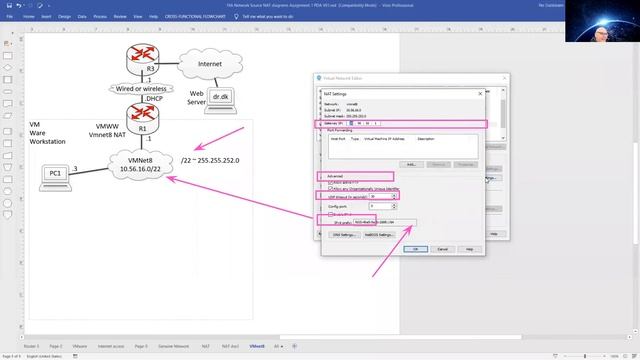Click the IPv6 prefix input field

(x=384, y=222)
